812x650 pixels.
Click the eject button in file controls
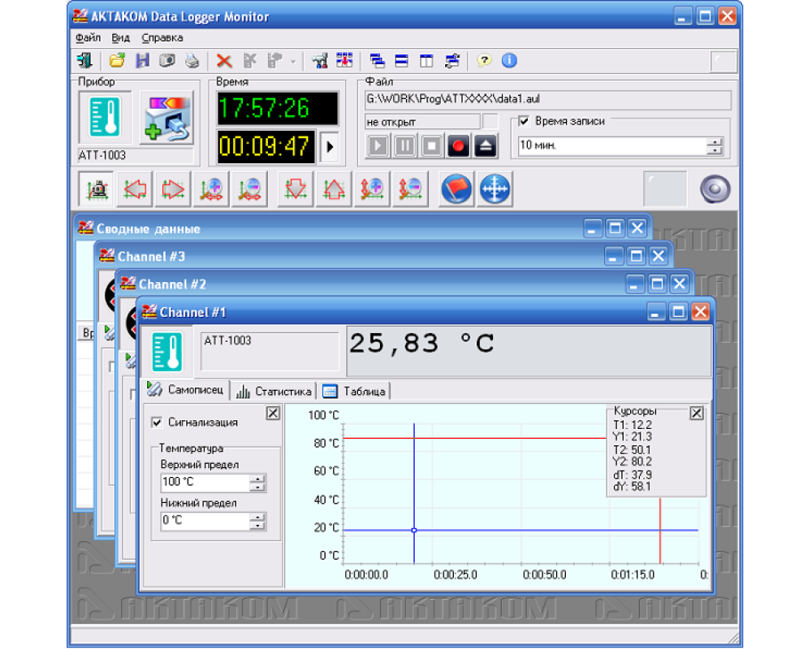485,147
